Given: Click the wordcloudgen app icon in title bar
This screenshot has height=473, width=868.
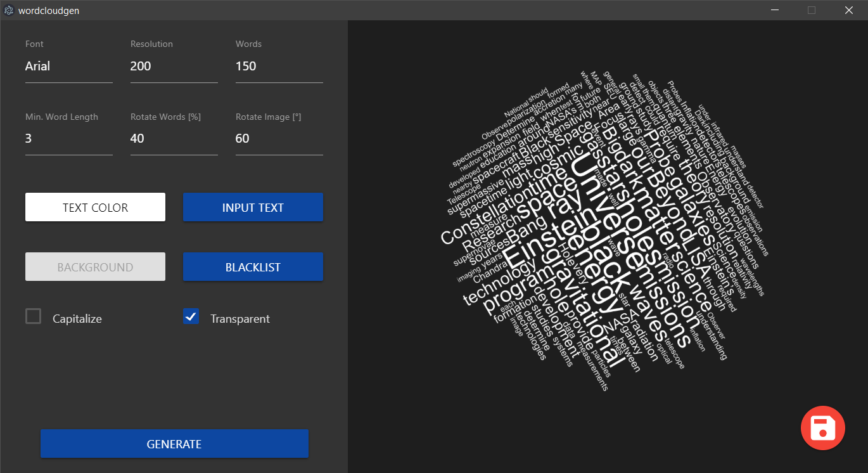Looking at the screenshot, I should pos(9,10).
